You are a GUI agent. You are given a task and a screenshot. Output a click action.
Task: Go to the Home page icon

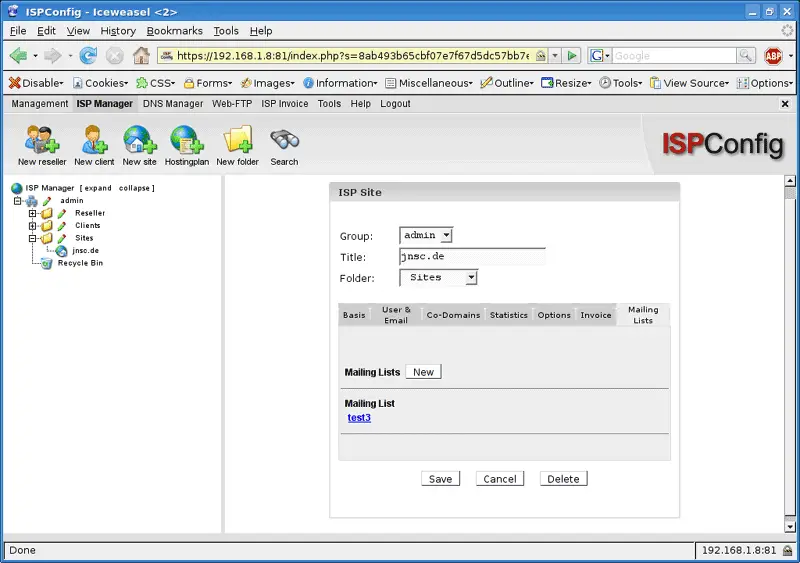[x=141, y=55]
